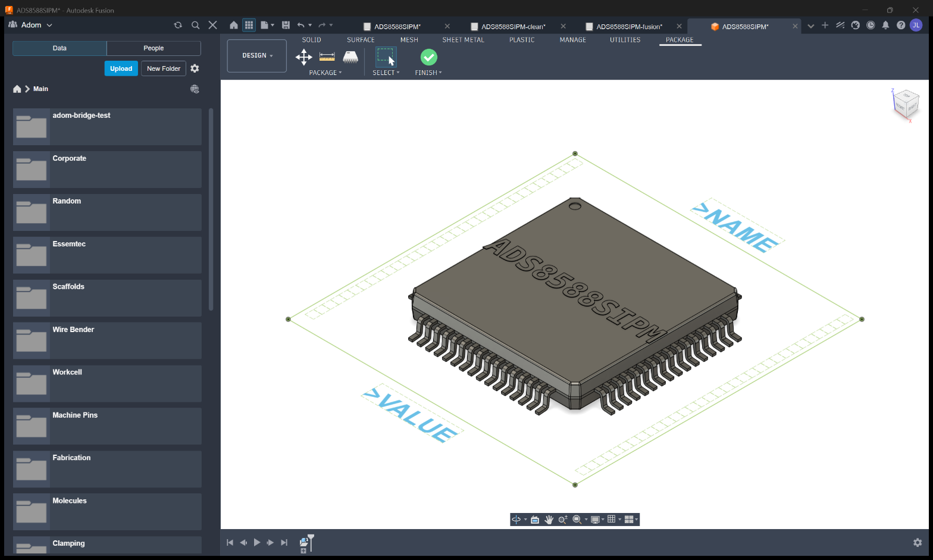Open data panel settings gear
Image resolution: width=933 pixels, height=560 pixels.
click(x=195, y=68)
